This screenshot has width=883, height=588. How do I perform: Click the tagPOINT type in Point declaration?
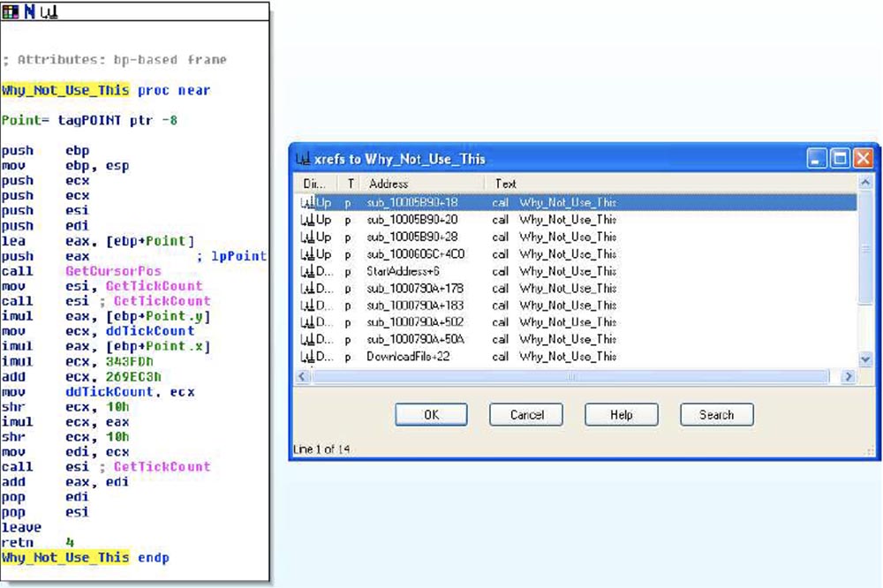coord(89,121)
